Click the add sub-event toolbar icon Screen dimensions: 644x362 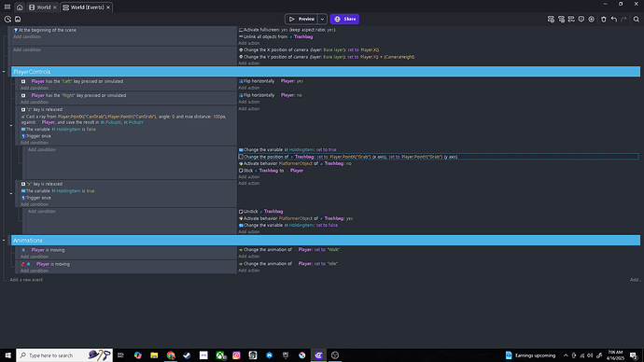tap(561, 20)
